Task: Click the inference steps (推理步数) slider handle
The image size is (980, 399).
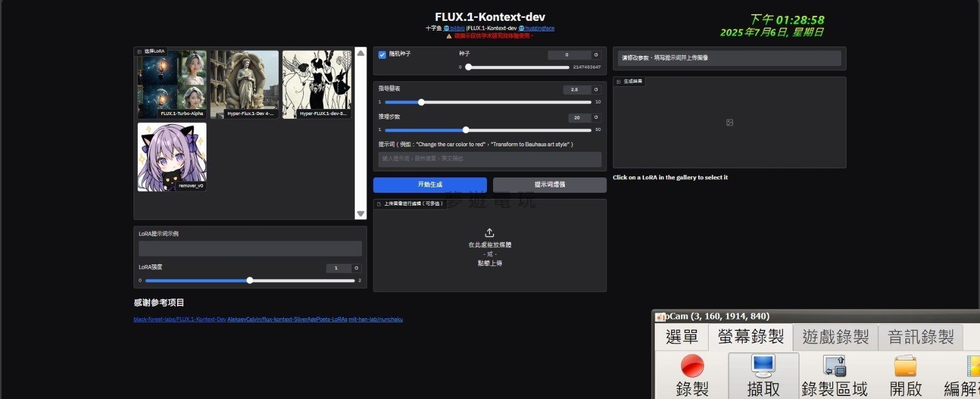Action: pyautogui.click(x=466, y=130)
